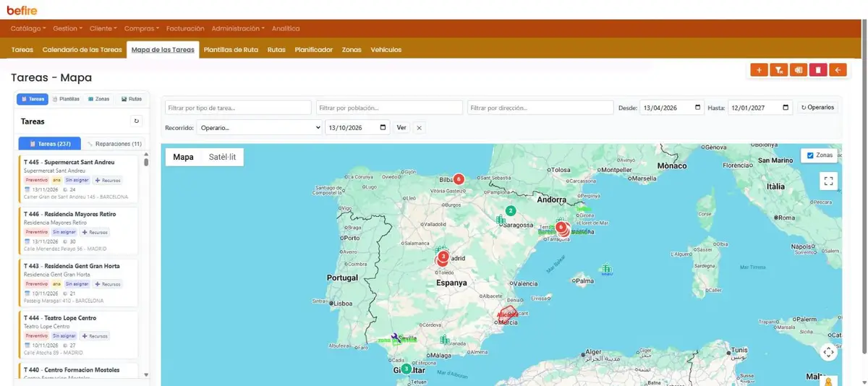Open the Catálogo dropdown menu
868x386 pixels.
[28, 29]
